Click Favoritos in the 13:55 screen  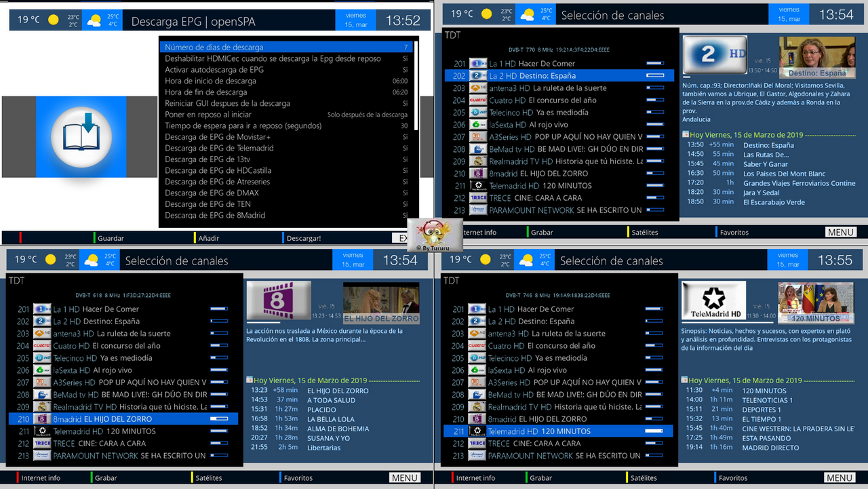(731, 477)
